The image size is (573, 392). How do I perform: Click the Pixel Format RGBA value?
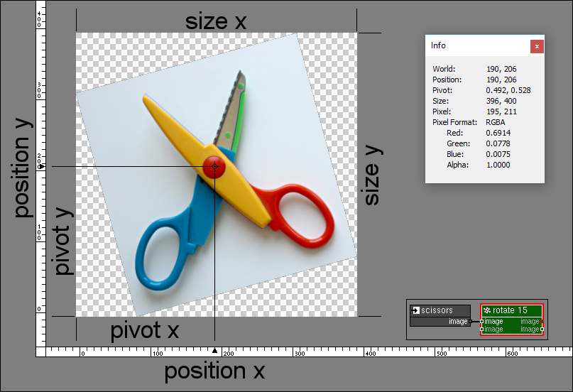coord(497,122)
